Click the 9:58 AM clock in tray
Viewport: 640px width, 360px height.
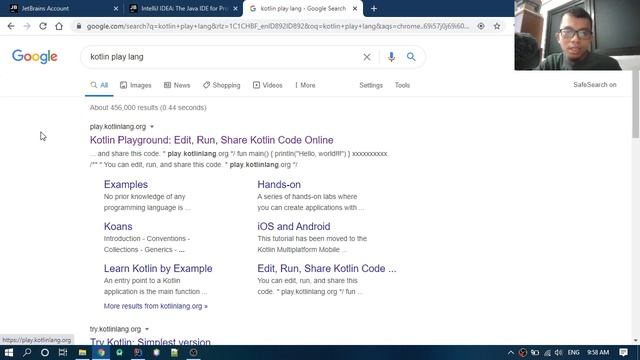[x=598, y=353]
